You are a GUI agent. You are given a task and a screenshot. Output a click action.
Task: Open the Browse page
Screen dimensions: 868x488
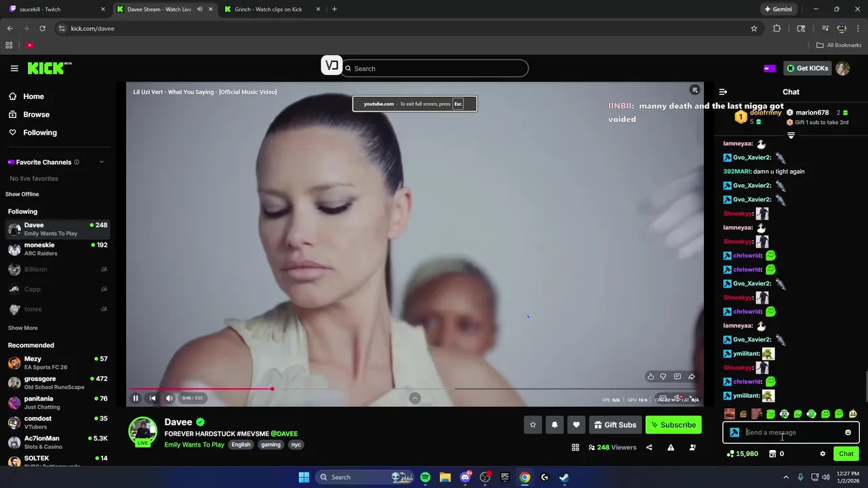click(36, 115)
